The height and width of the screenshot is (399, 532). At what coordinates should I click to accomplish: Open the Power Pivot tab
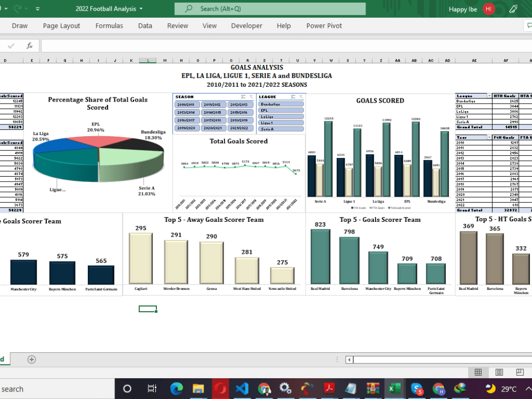(x=325, y=26)
